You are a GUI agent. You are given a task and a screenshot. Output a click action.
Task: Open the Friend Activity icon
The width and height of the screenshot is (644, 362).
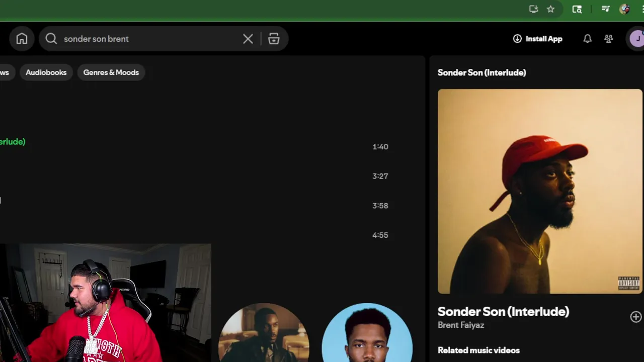point(609,39)
